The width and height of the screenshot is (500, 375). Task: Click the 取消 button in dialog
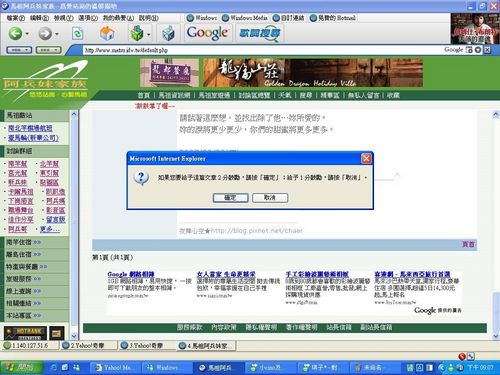click(270, 198)
